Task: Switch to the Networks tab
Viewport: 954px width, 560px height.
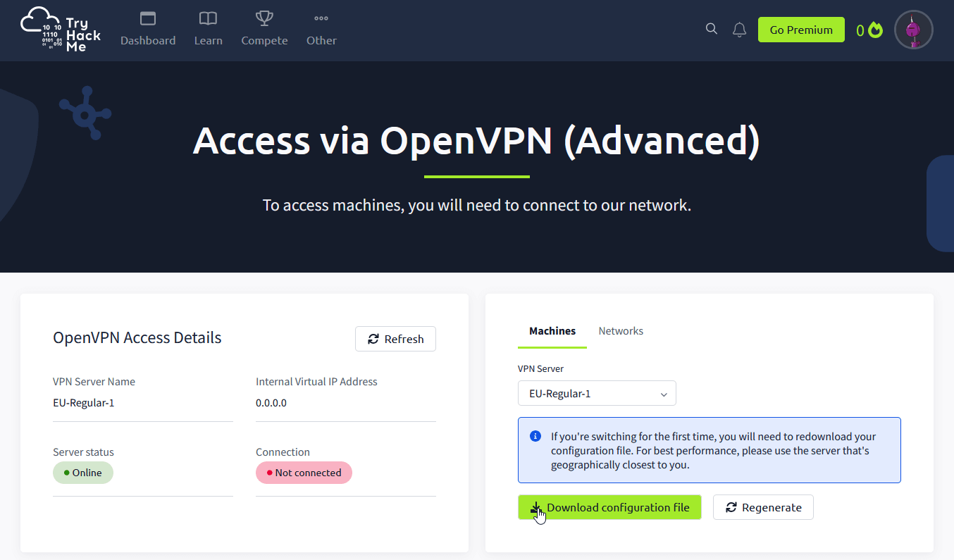Action: click(x=621, y=331)
